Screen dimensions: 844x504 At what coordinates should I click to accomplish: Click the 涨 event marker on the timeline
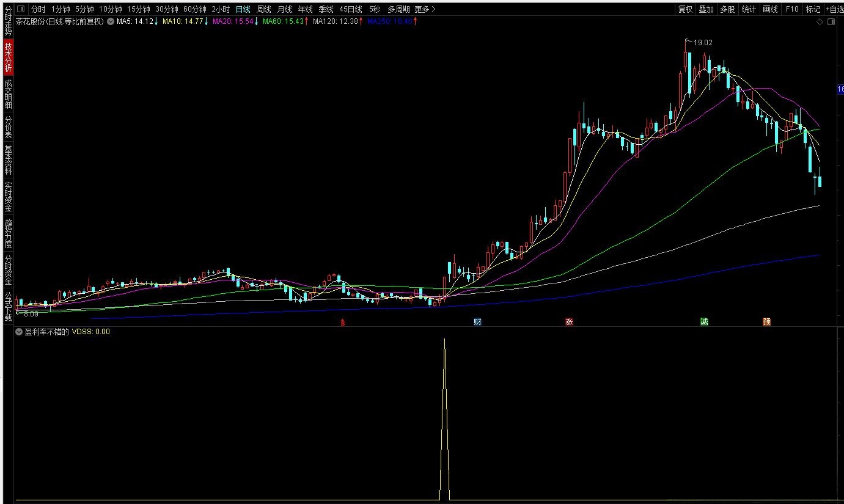coord(569,321)
